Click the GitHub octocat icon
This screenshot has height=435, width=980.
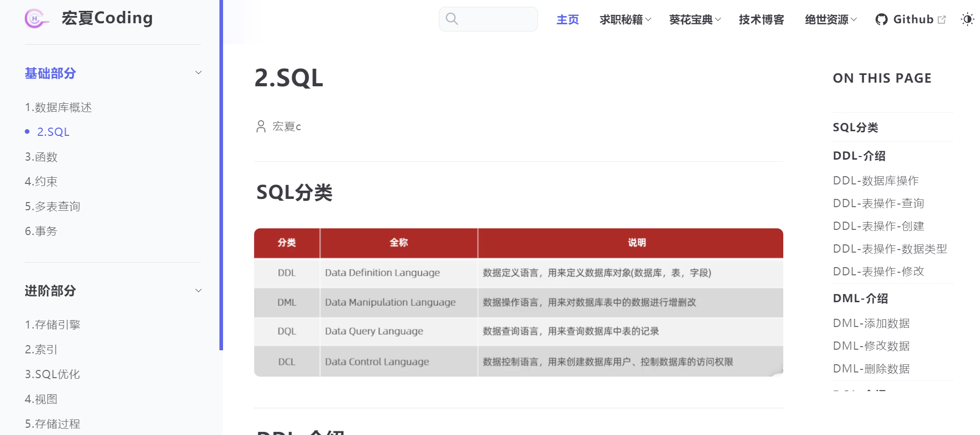881,20
